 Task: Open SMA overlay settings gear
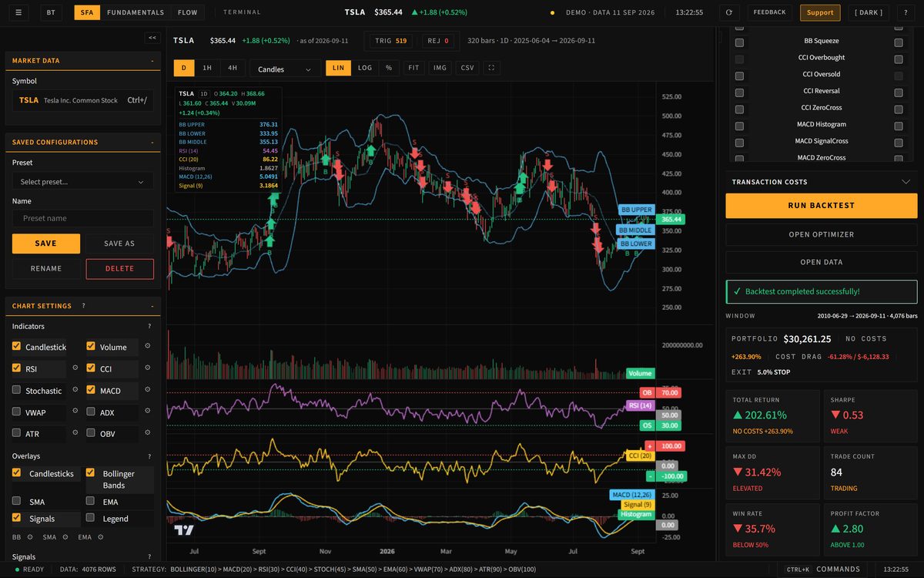65,537
